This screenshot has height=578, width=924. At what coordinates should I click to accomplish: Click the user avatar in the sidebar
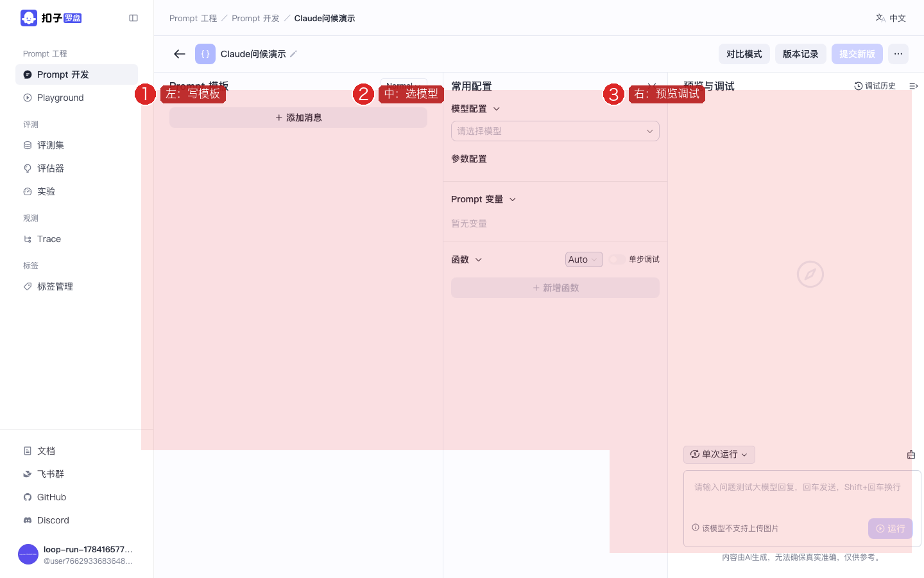28,554
